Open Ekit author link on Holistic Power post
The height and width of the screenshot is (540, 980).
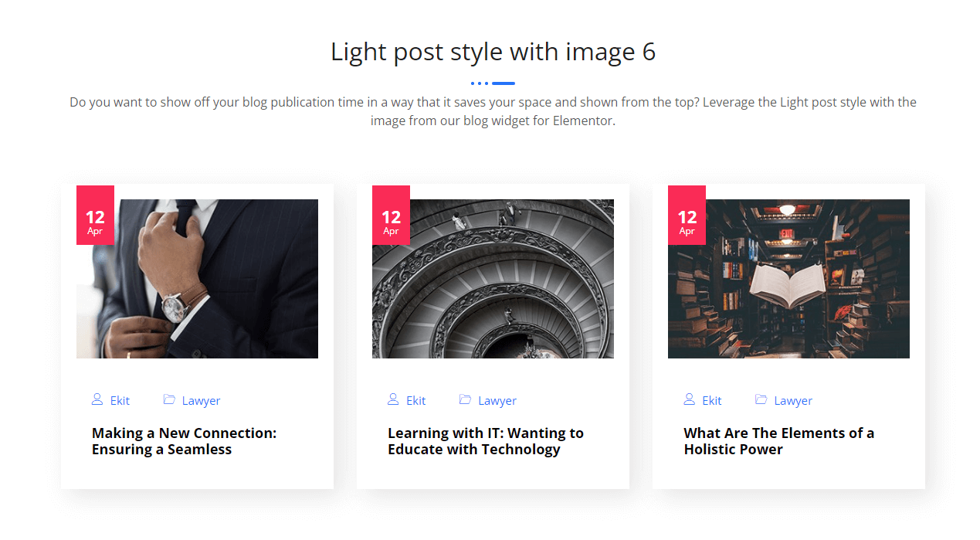(711, 401)
